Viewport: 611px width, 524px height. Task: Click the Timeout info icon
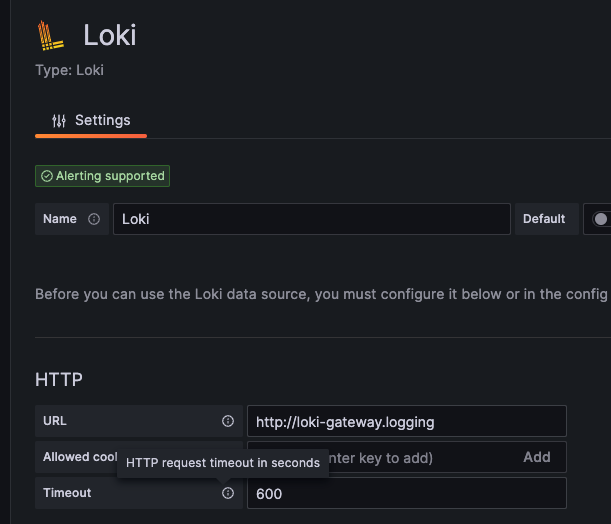point(227,493)
